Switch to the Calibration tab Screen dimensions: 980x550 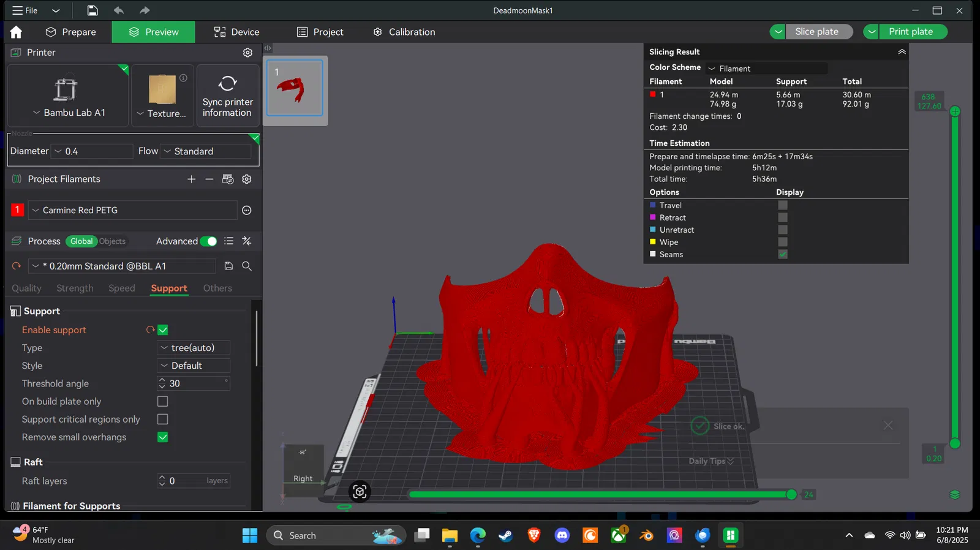click(404, 32)
